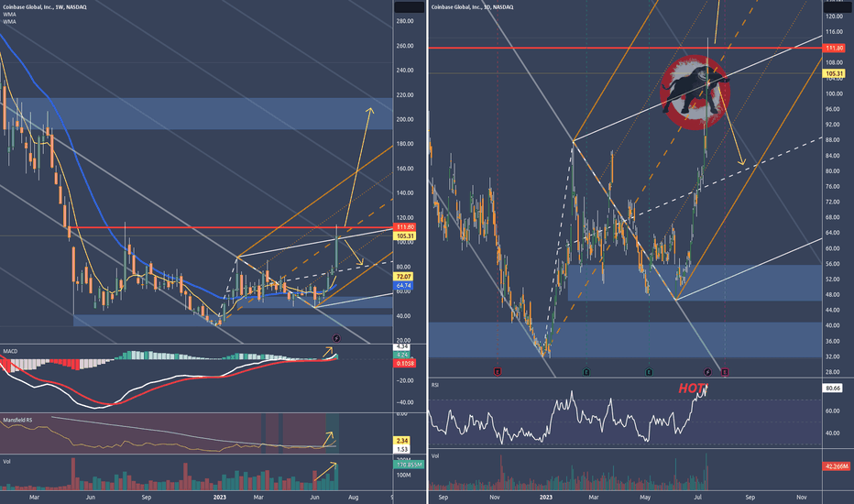Click the Jun label before Sep on weekly axis
854x504 pixels.
[91, 497]
